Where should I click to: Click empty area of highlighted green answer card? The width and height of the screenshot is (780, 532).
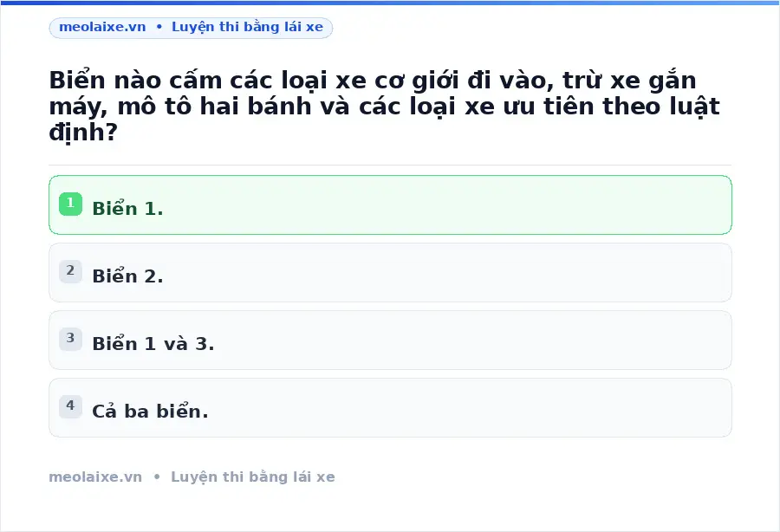pos(448,204)
